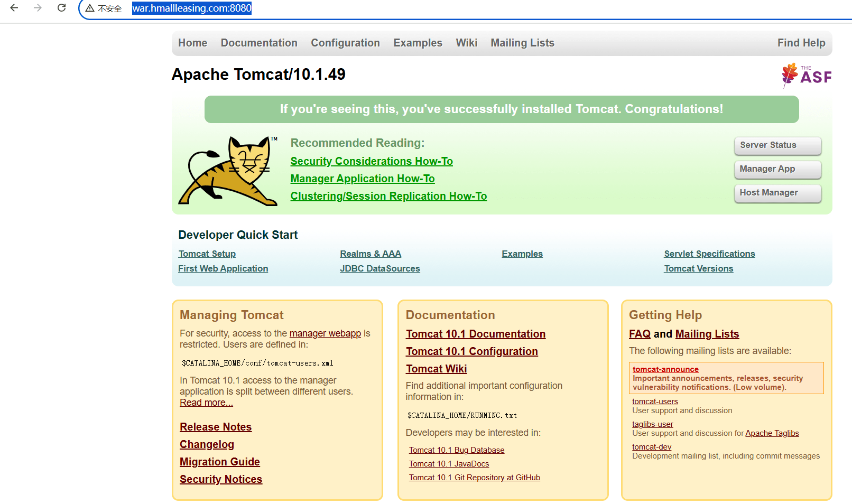Click the not-secure warning icon
Screen dimensions: 852x504
(x=90, y=8)
